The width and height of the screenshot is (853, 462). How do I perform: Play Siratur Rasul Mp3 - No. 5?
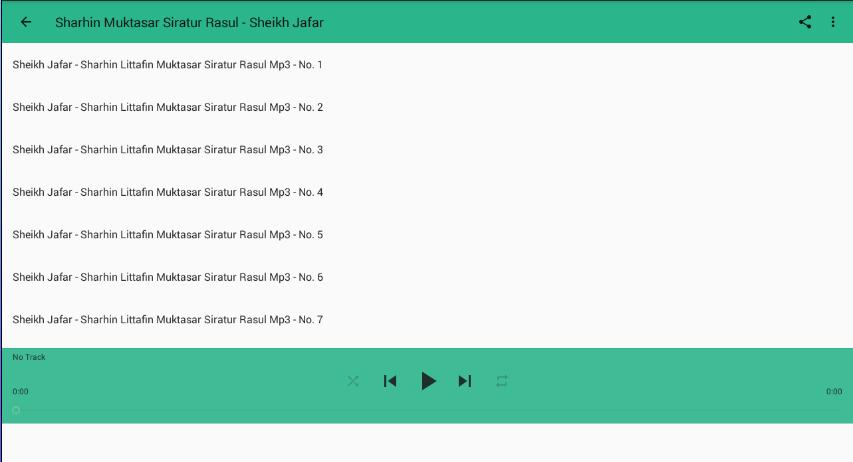tap(428, 235)
